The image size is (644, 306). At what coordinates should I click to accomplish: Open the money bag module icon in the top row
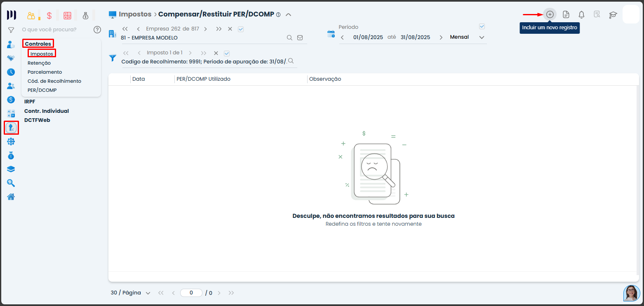85,16
